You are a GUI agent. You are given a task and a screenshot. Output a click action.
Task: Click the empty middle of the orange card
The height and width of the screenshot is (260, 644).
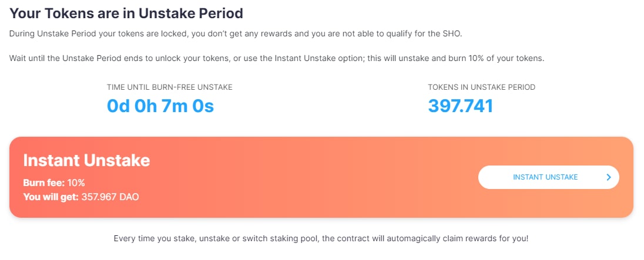[311, 177]
